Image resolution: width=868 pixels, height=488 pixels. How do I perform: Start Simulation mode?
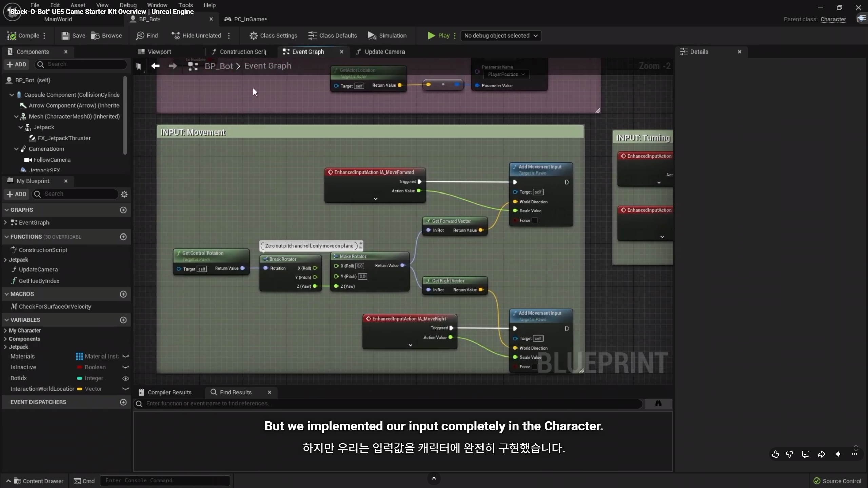click(x=387, y=36)
